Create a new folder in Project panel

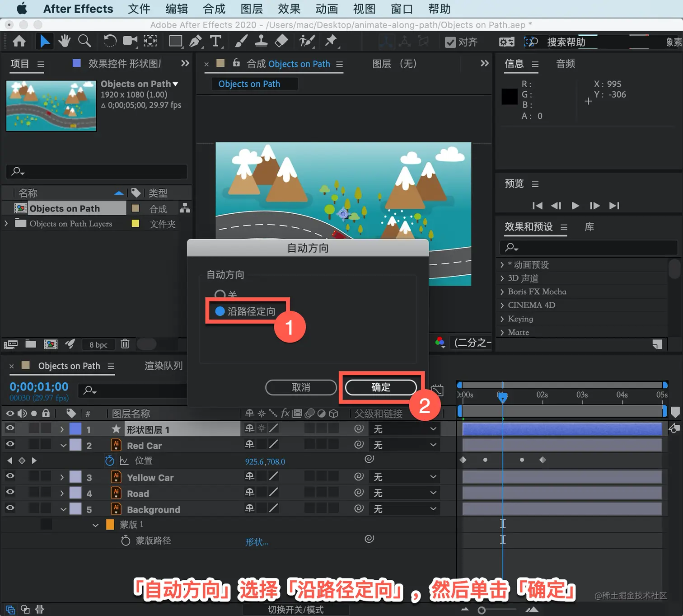click(31, 344)
